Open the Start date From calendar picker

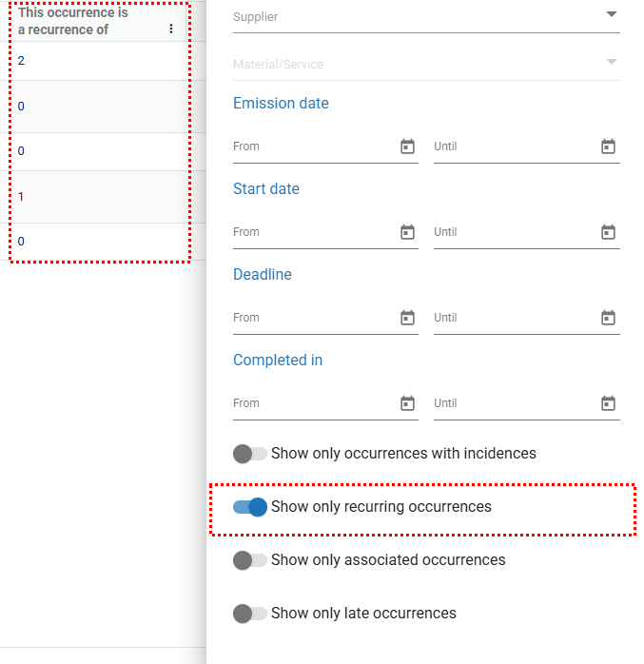[407, 232]
